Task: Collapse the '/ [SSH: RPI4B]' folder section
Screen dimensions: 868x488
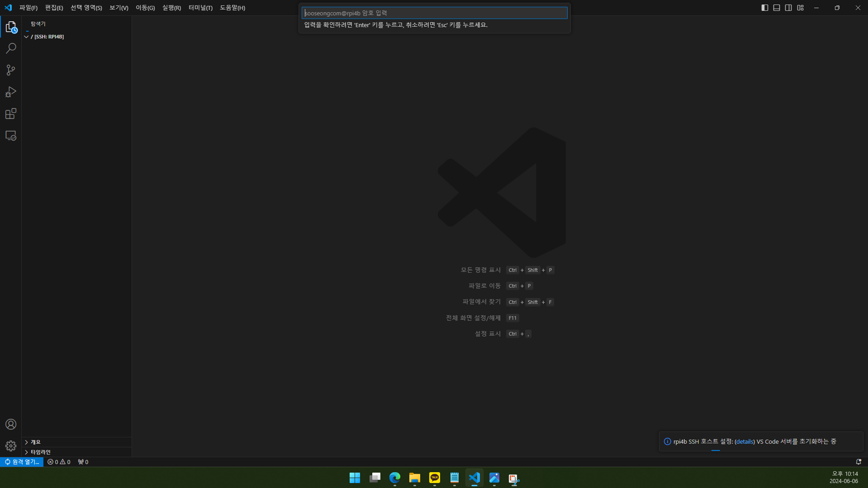Action: click(76, 37)
